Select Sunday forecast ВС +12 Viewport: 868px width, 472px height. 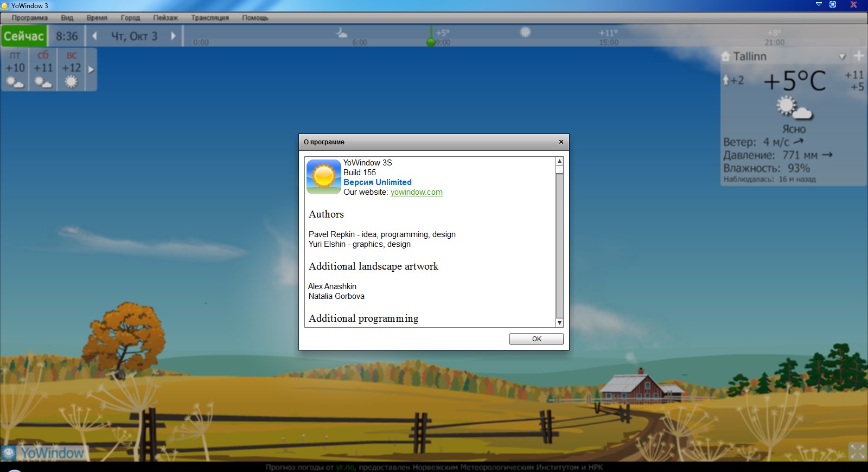pyautogui.click(x=71, y=69)
